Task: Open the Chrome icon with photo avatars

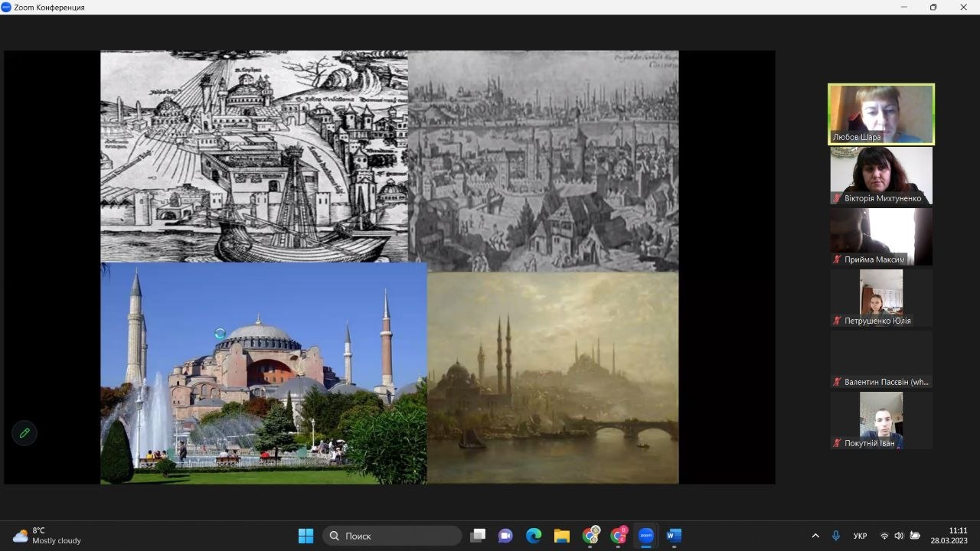Action: [590, 536]
